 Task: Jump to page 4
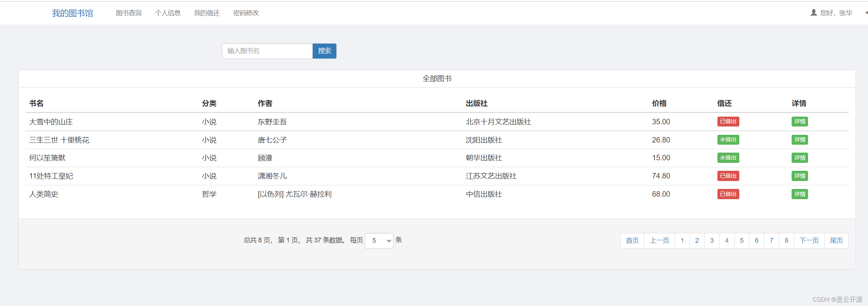(x=727, y=241)
